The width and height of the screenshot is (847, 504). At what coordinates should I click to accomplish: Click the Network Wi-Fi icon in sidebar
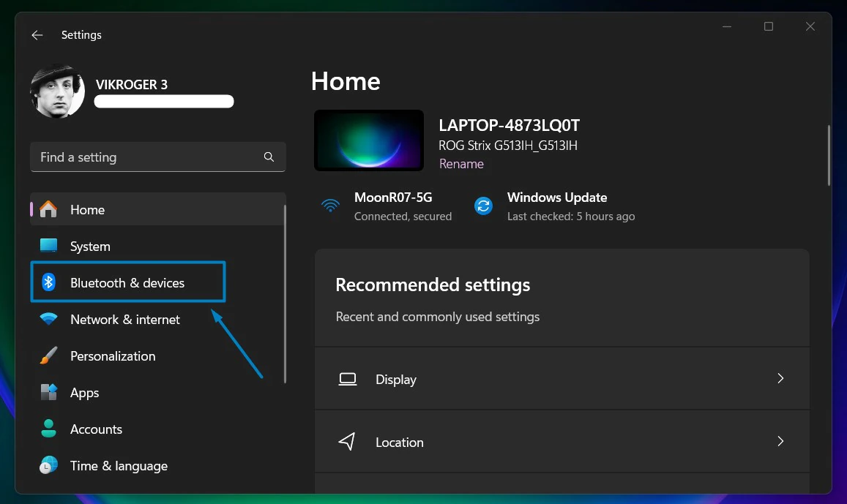click(48, 319)
